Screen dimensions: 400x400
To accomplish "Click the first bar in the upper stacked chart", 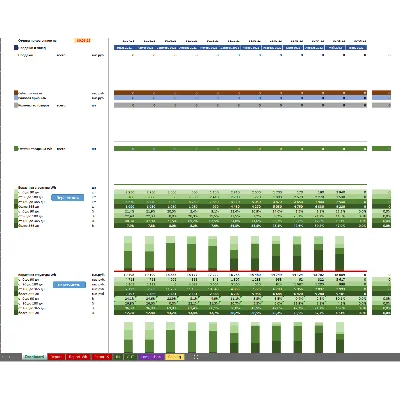I will (x=128, y=253).
